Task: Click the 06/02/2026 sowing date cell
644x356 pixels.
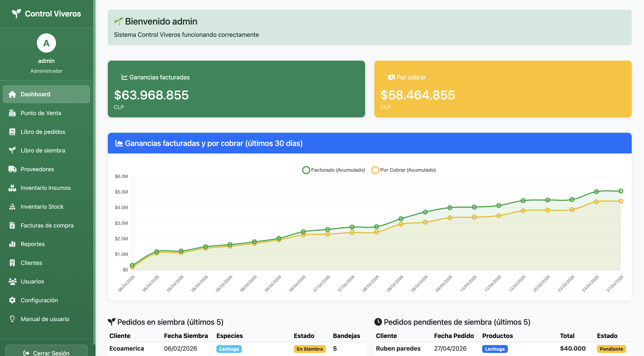Action: 180,349
